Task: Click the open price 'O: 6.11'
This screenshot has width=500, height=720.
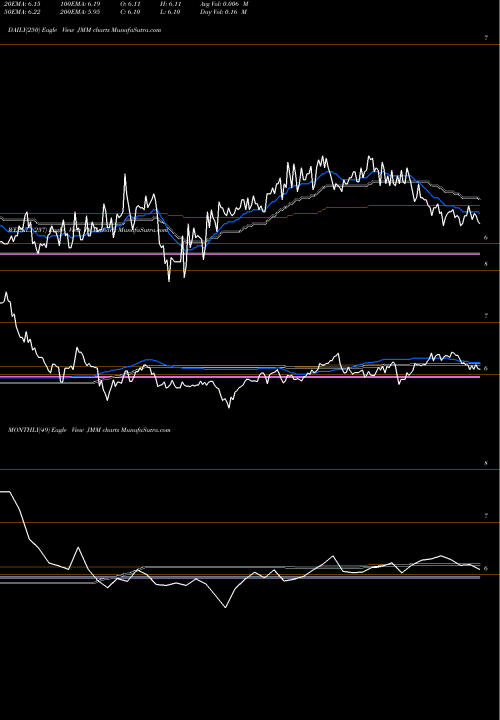Action: (130, 4)
